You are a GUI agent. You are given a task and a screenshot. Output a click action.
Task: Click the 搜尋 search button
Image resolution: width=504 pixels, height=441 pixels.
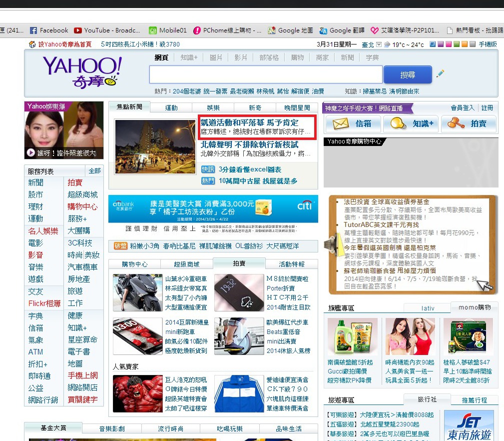pos(408,75)
